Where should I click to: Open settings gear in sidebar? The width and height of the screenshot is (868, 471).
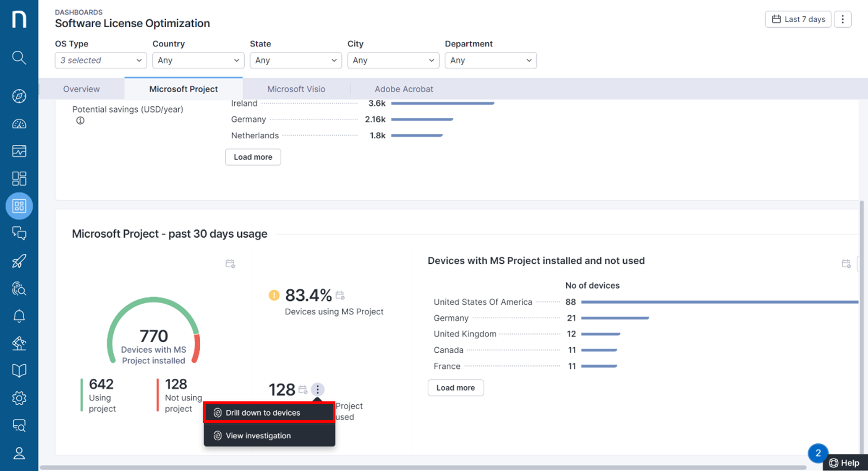click(x=19, y=398)
